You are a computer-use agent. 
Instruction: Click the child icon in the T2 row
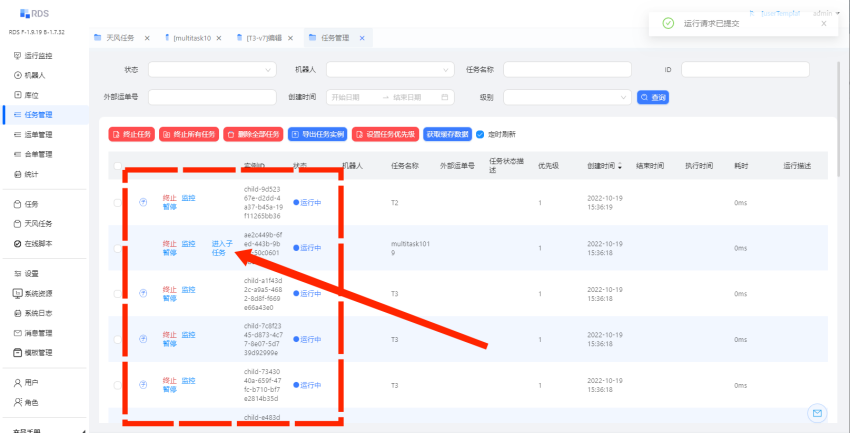click(142, 203)
